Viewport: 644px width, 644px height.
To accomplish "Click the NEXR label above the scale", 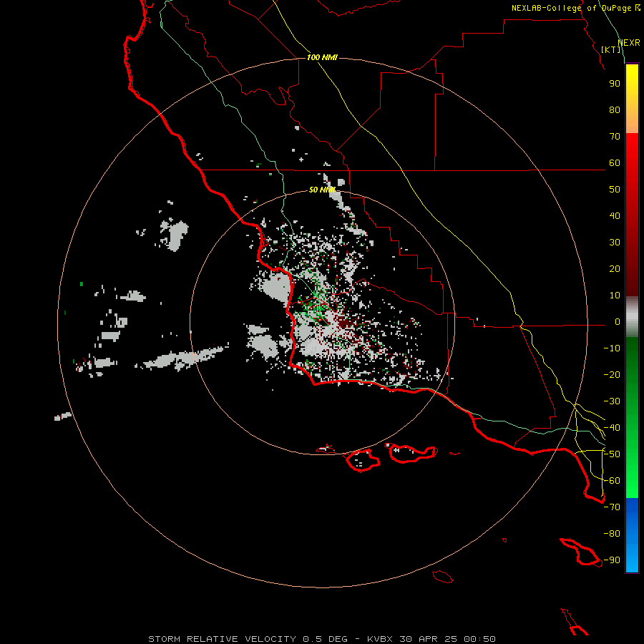I will click(629, 43).
